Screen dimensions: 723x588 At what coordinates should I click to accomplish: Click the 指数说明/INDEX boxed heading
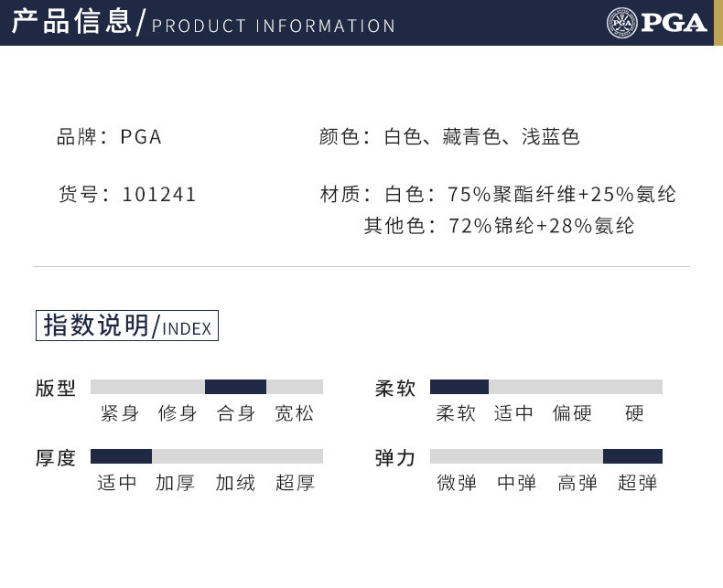127,326
